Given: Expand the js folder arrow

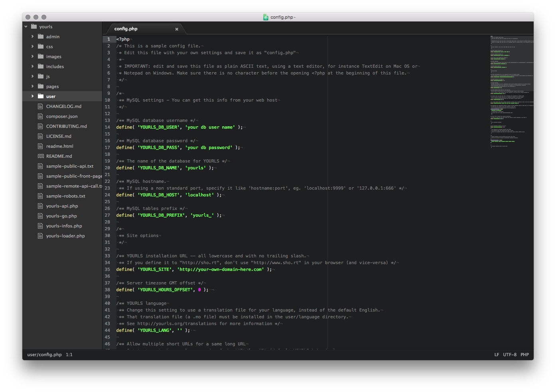Looking at the screenshot, I should (32, 76).
